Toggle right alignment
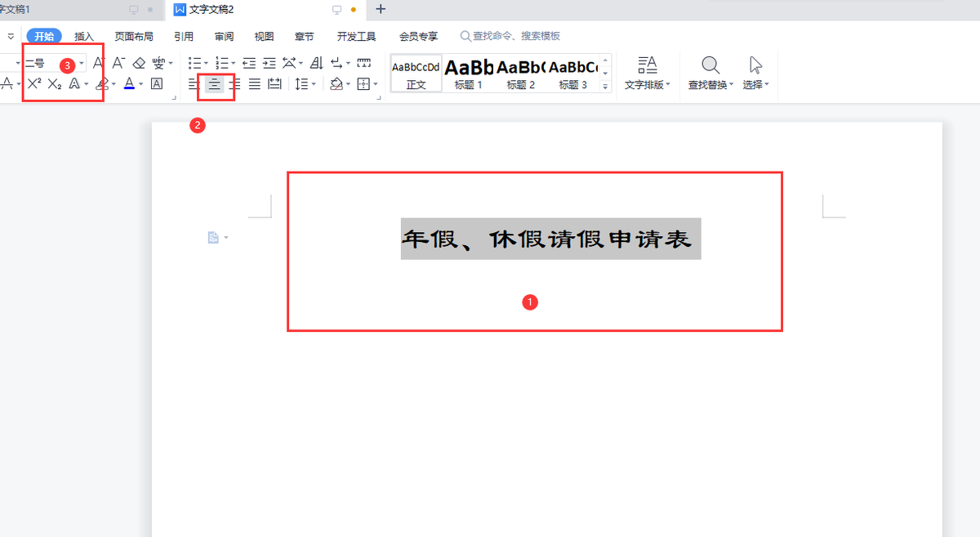Screen dimensions: 980x537 (235, 83)
